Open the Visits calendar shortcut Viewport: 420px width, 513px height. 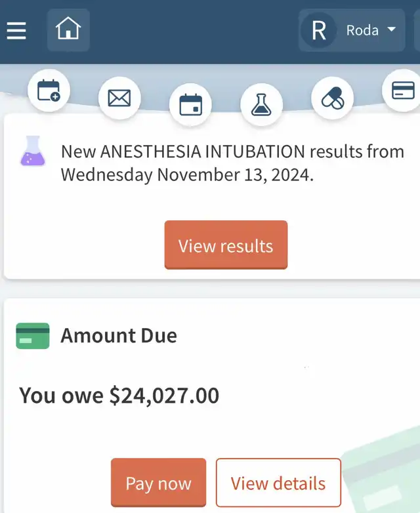point(190,105)
